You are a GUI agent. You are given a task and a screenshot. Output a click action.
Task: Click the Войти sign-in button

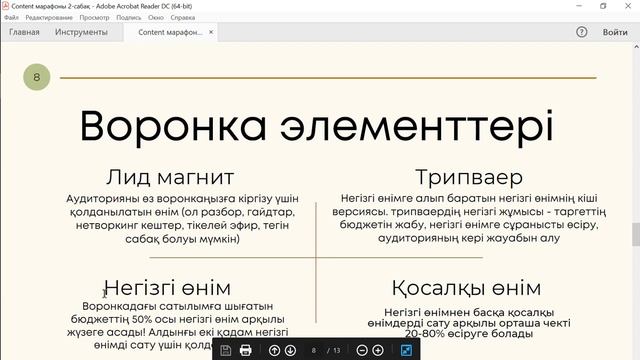tap(615, 32)
